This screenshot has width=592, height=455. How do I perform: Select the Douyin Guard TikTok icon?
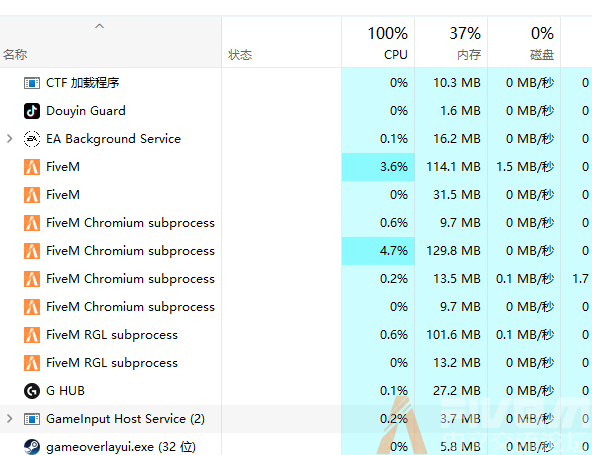click(x=32, y=111)
